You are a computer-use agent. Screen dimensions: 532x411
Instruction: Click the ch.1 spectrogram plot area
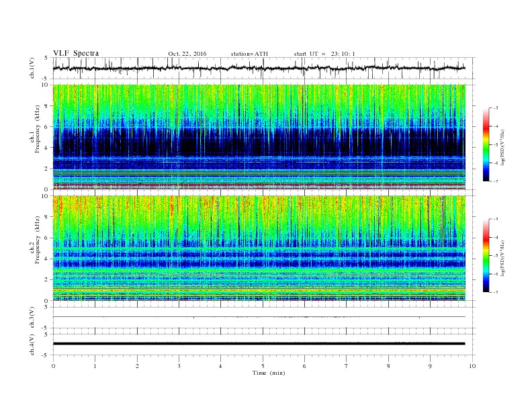(259, 137)
